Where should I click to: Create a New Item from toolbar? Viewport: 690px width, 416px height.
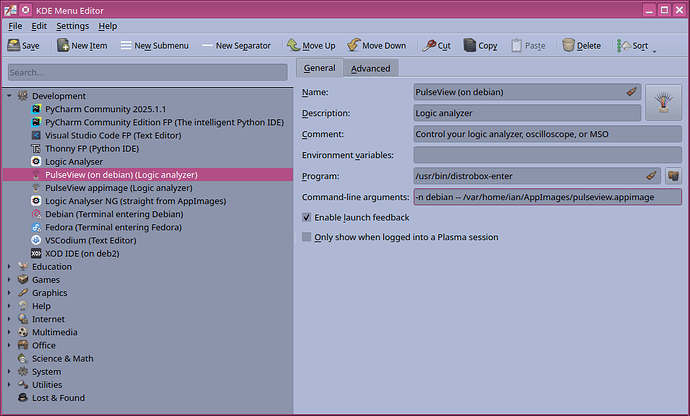tap(82, 45)
